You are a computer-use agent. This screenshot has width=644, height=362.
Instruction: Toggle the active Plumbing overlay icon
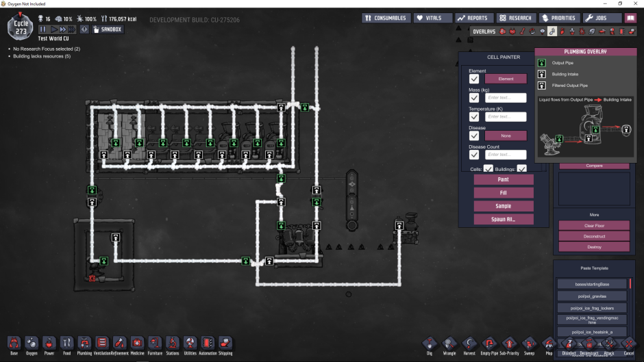[x=552, y=31]
